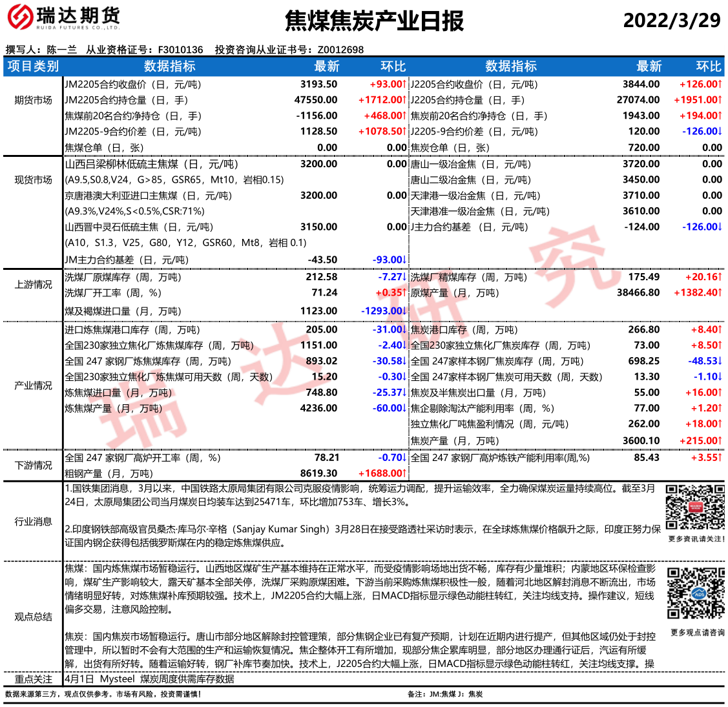This screenshot has height=707, width=728.
Task: Select the 现货市场 category cell
Action: [x=33, y=179]
